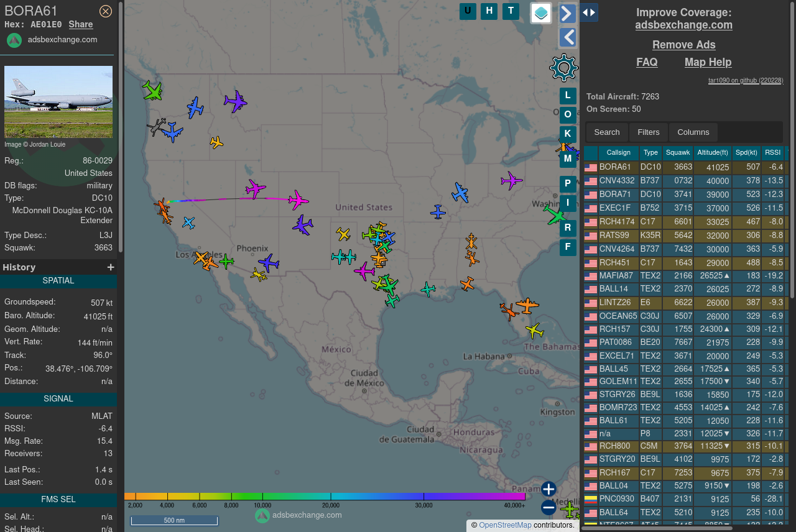Toggle the L map option
Screen dimensions: 796x532
click(x=568, y=96)
